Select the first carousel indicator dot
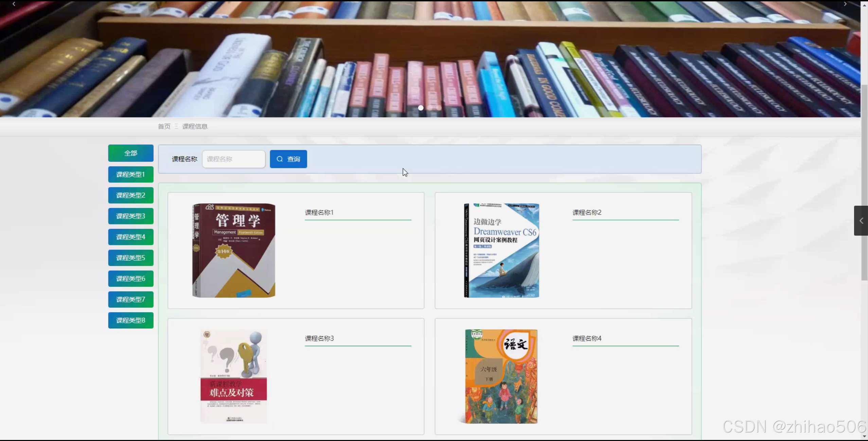The width and height of the screenshot is (868, 441). [x=421, y=108]
